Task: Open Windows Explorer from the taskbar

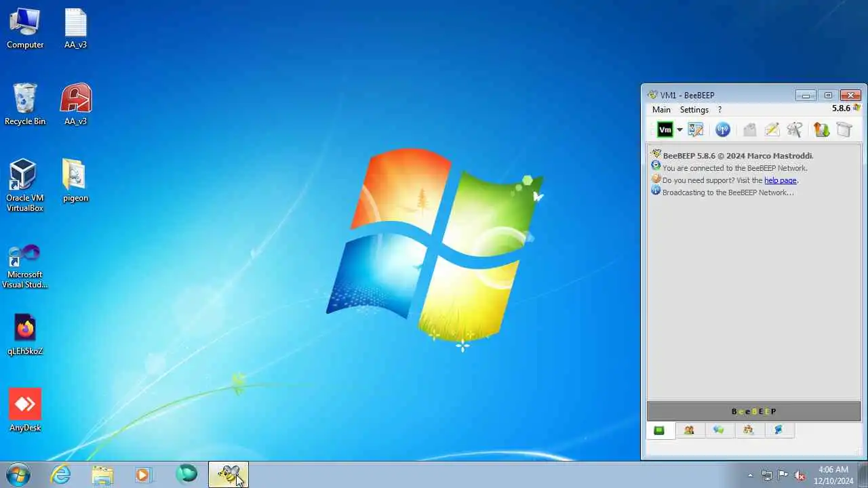Action: [102, 474]
